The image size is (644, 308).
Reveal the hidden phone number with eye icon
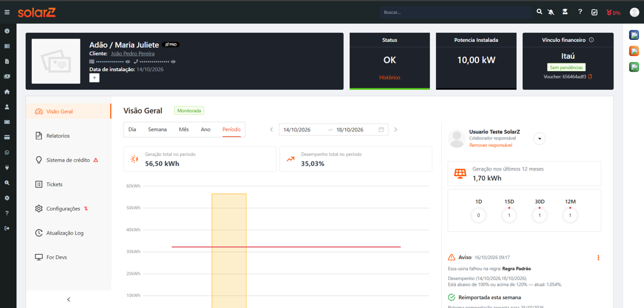point(173,61)
